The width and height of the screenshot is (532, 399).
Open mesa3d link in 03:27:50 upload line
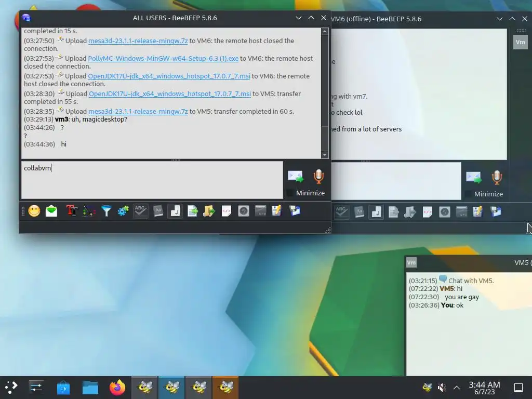coord(138,41)
